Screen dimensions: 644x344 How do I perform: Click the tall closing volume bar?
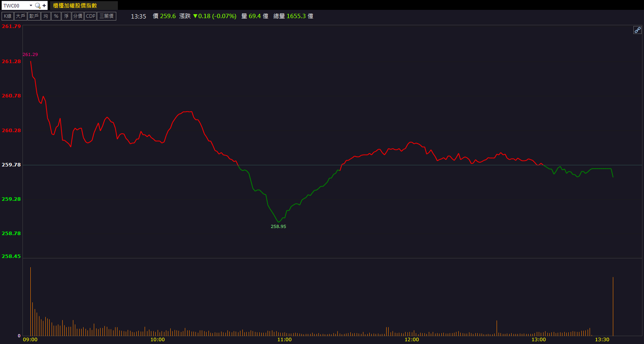[x=613, y=306]
